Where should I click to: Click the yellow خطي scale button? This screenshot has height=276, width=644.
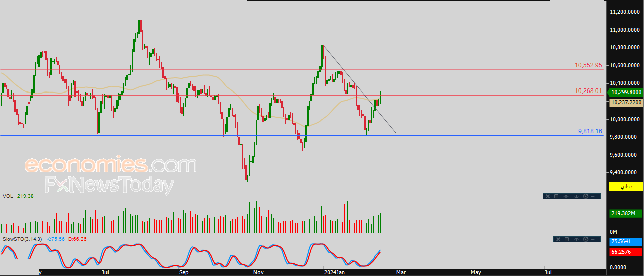[x=626, y=187]
